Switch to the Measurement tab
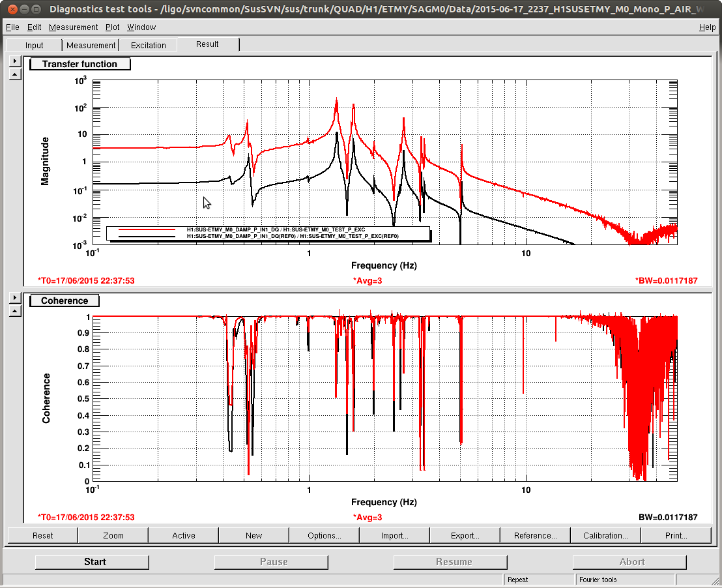Screen dimensions: 722x588 (x=91, y=45)
